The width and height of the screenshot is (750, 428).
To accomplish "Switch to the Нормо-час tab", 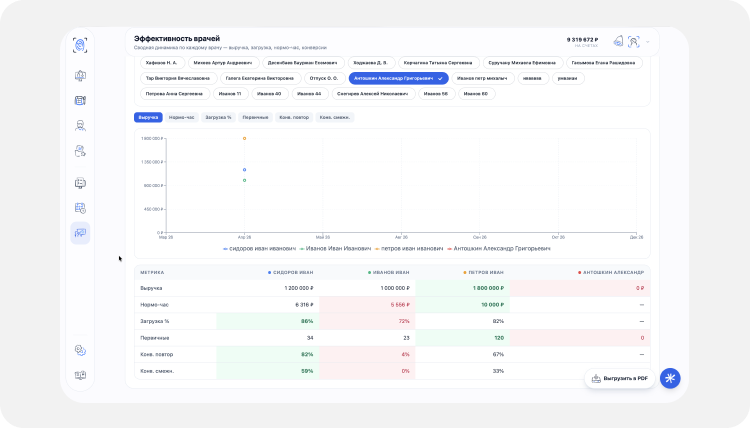I will coord(181,117).
